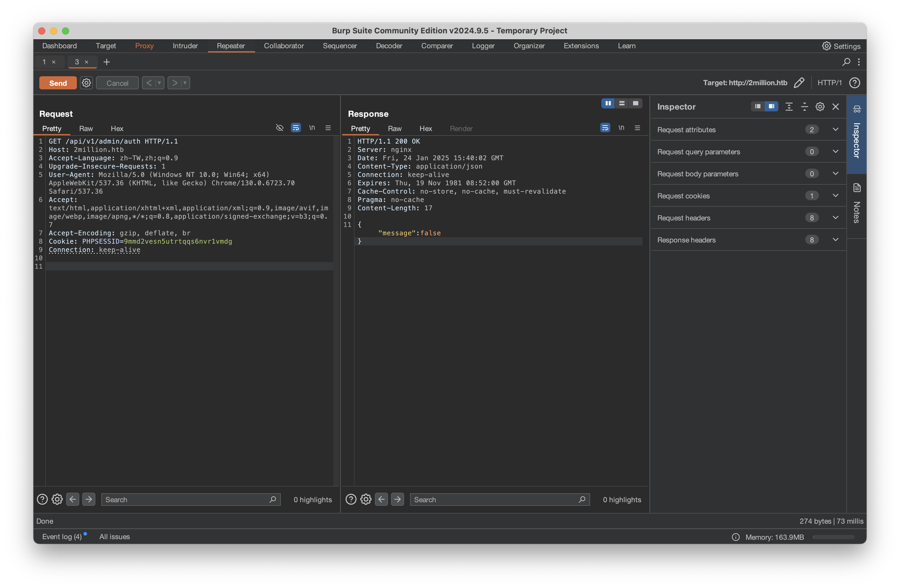
Task: Switch to the Intruder tab
Action: click(185, 46)
